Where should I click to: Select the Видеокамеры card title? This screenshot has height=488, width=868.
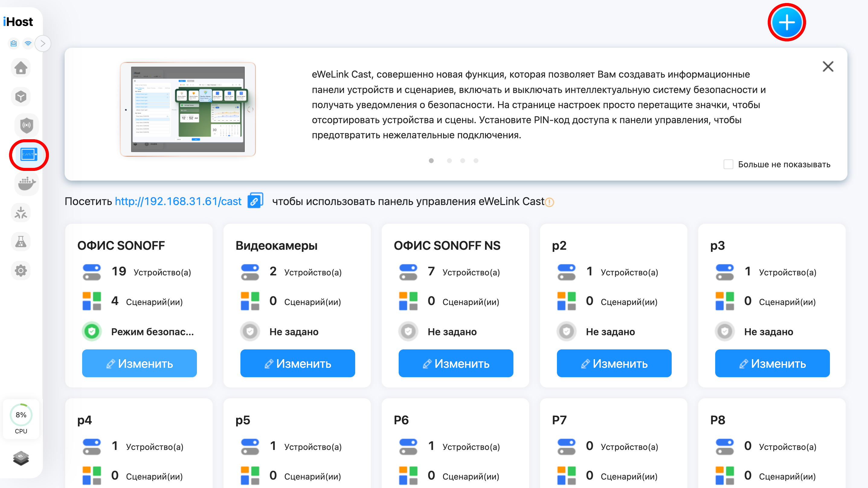tap(276, 246)
